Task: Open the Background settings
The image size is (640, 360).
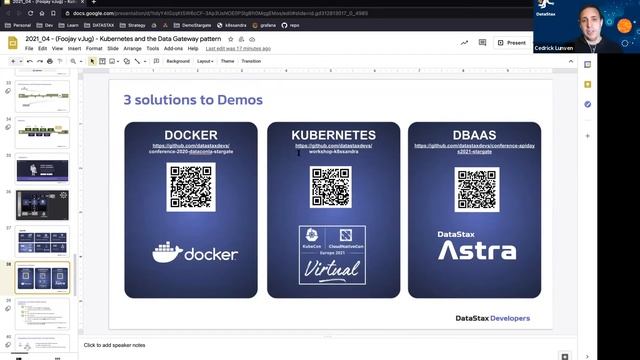Action: click(x=178, y=61)
